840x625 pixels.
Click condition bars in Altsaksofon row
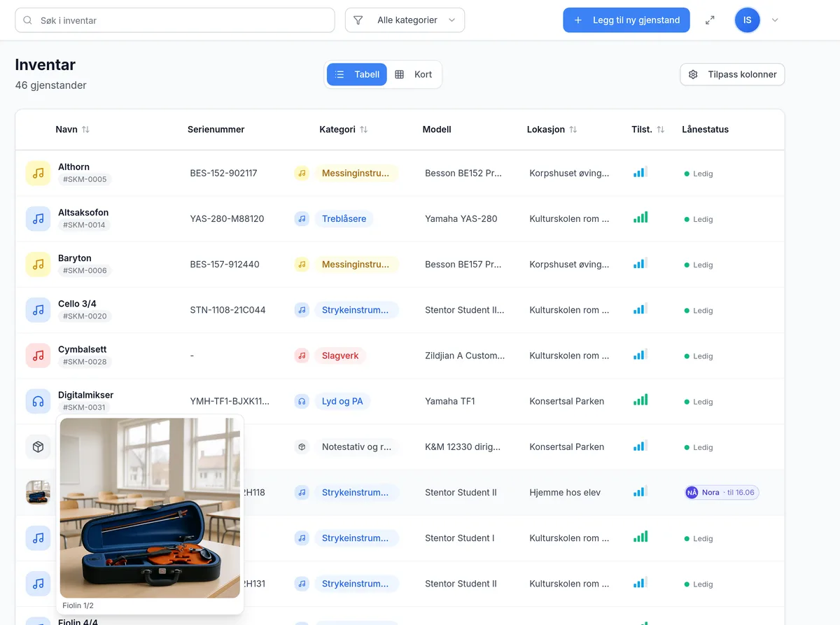click(640, 218)
